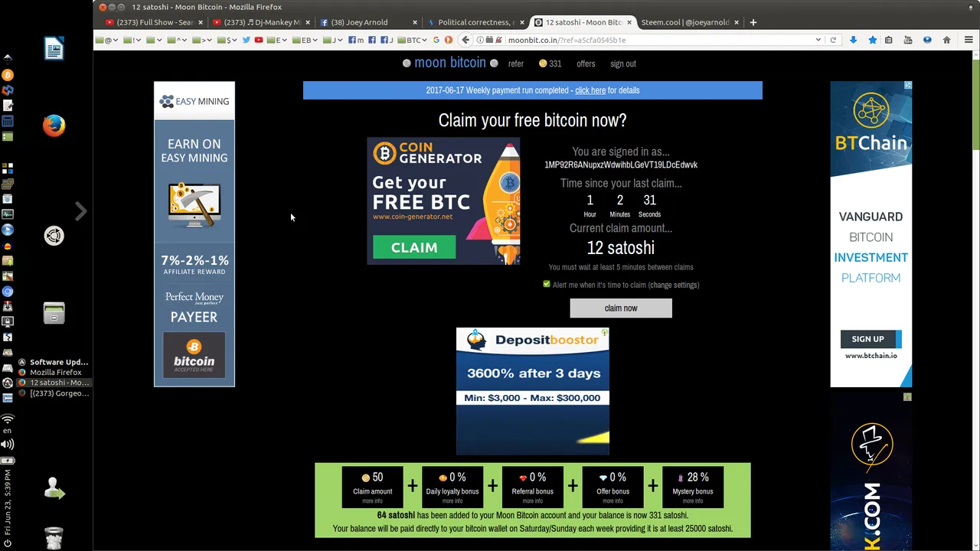Open the LibreOffice Writer document icon

coord(54,49)
